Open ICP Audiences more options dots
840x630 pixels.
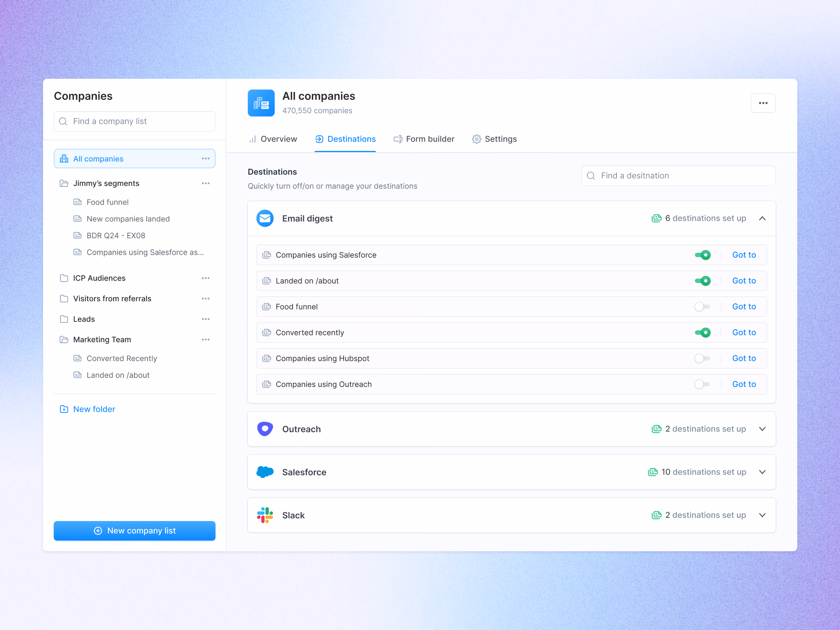(x=206, y=278)
